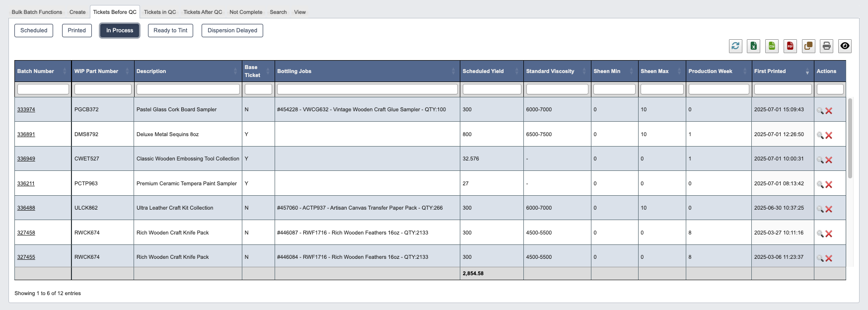
Task: Delete batch 336488 with red X
Action: pyautogui.click(x=829, y=209)
